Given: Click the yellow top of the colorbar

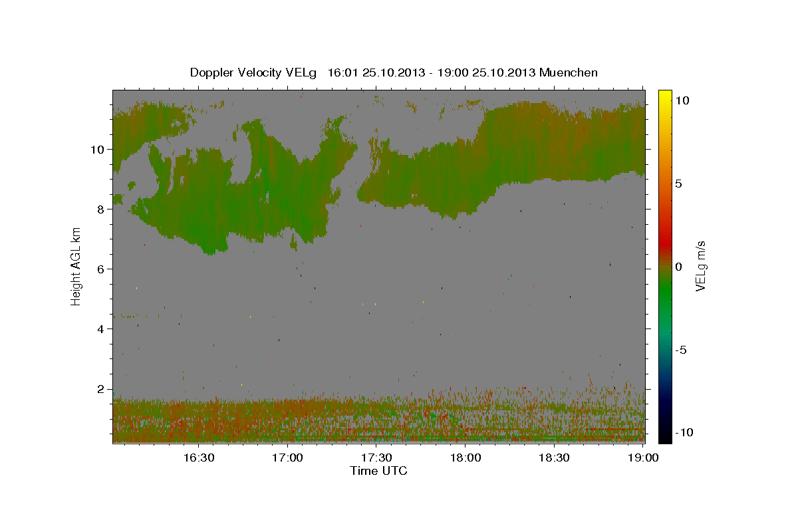Looking at the screenshot, I should [665, 96].
